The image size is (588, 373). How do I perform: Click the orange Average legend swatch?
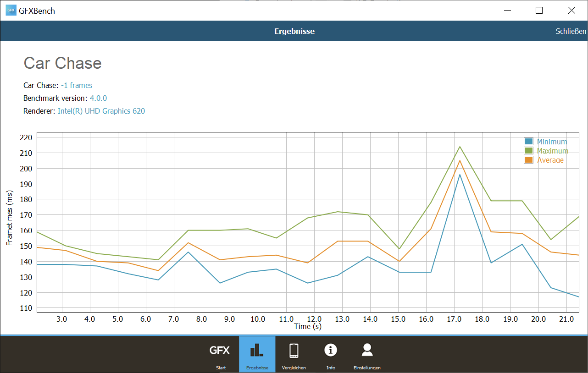pos(528,160)
